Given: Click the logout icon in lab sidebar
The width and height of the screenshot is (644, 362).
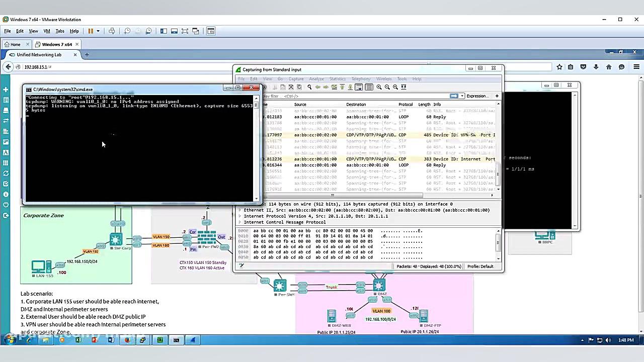Looking at the screenshot, I should pyautogui.click(x=6, y=215).
